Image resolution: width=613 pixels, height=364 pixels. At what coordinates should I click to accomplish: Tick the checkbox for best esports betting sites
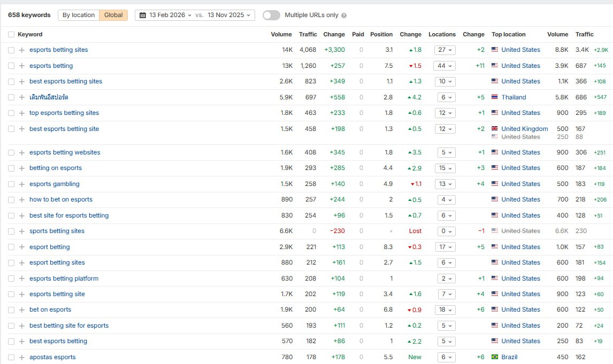click(x=11, y=82)
